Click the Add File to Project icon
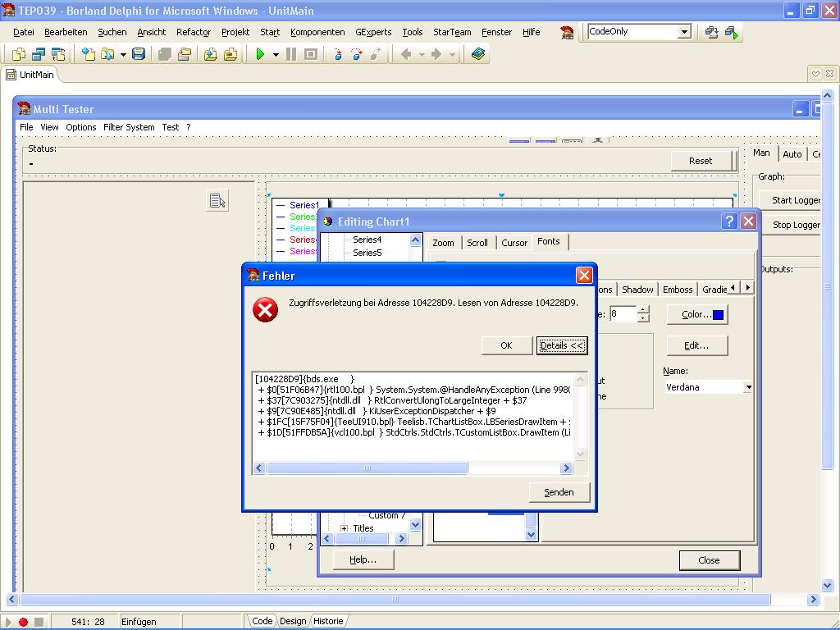840x630 pixels. [211, 54]
